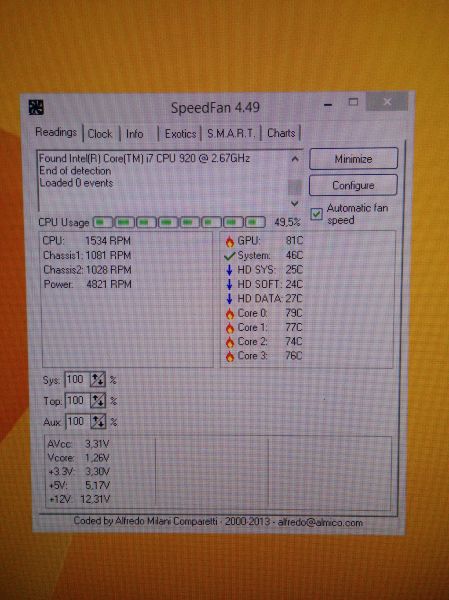Open the Charts tab
The height and width of the screenshot is (600, 449).
tap(281, 133)
